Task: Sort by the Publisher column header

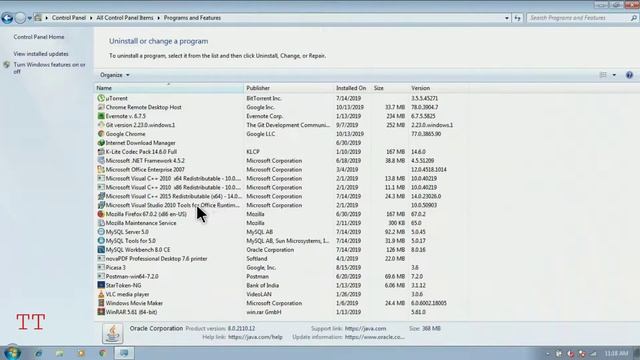Action: tap(289, 88)
